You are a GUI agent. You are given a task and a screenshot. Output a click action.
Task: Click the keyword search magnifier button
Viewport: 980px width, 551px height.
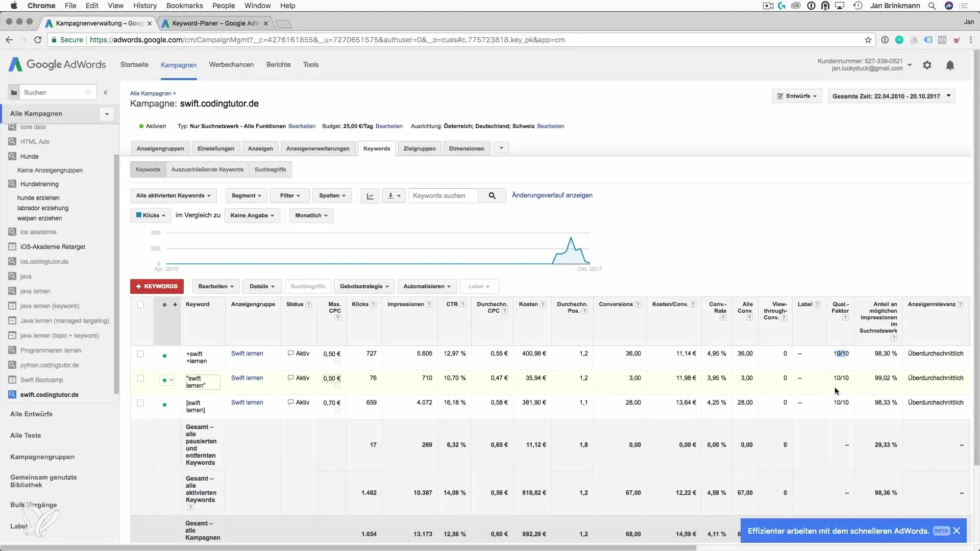pos(492,196)
